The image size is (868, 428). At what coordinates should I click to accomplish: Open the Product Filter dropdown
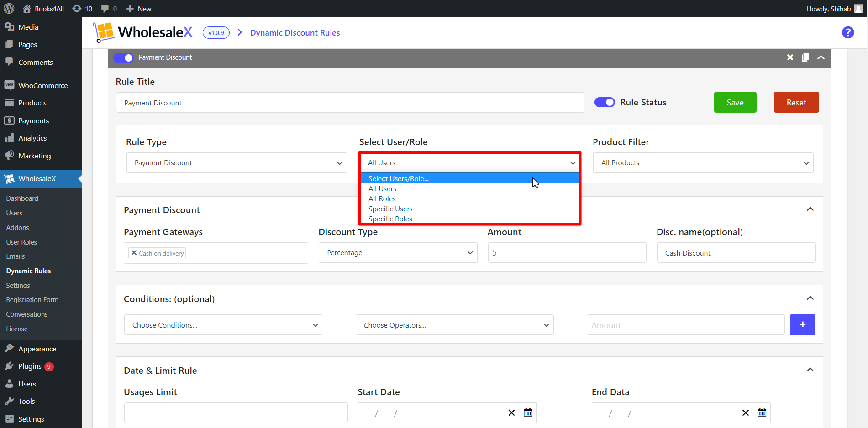pos(703,163)
